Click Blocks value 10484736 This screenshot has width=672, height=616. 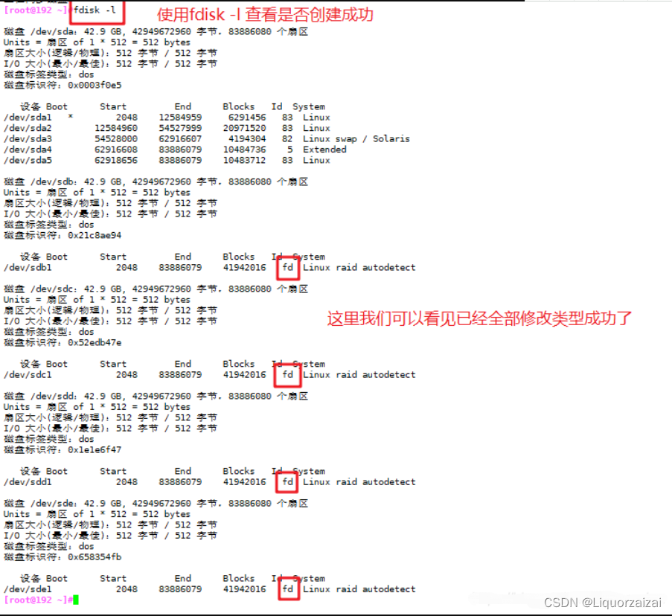244,150
